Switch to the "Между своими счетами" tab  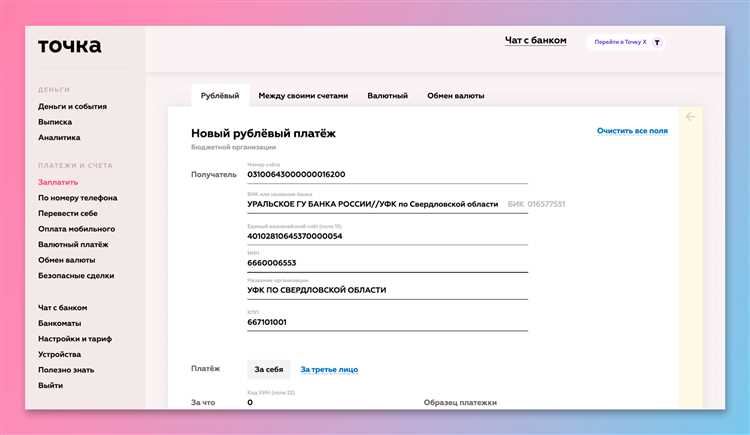point(303,96)
